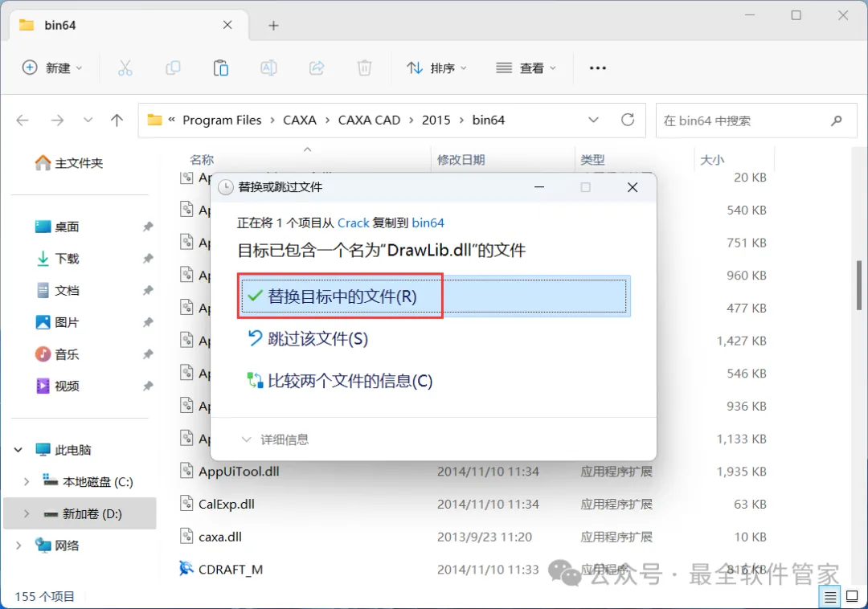Screen dimensions: 868x609
Task: Open the 查看 view dropdown
Action: tap(526, 68)
